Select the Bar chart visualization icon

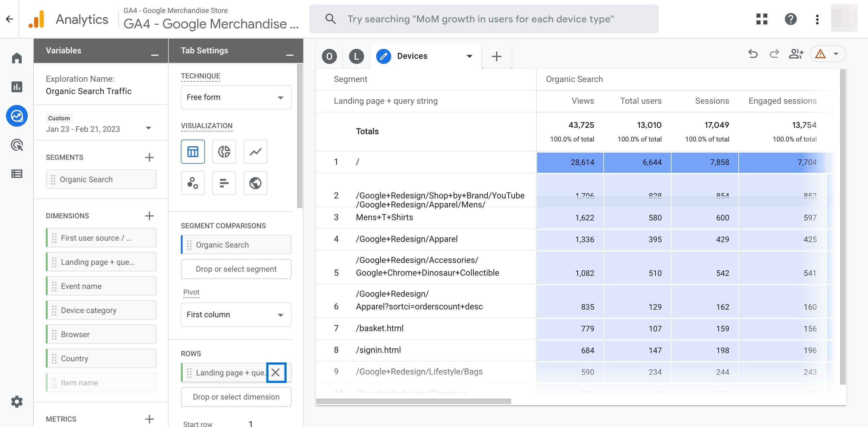224,183
